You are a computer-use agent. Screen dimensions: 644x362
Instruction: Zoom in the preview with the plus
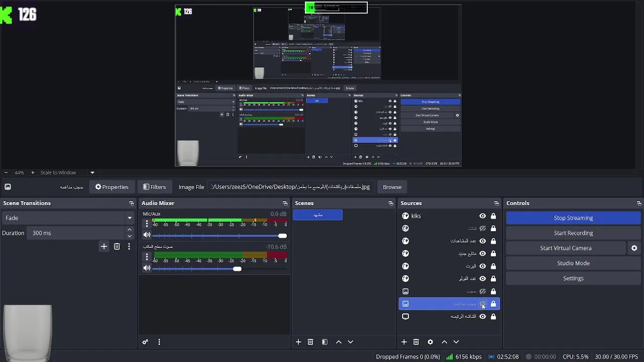click(x=33, y=172)
